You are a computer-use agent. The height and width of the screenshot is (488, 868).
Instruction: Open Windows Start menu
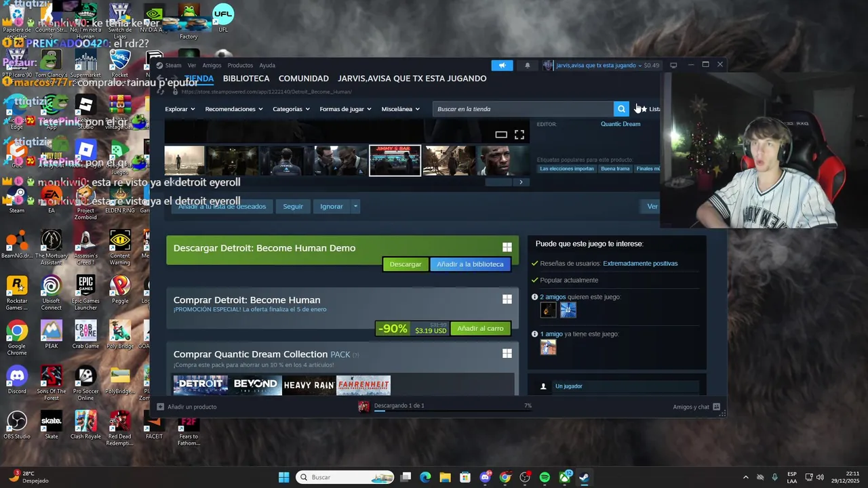[x=284, y=477]
